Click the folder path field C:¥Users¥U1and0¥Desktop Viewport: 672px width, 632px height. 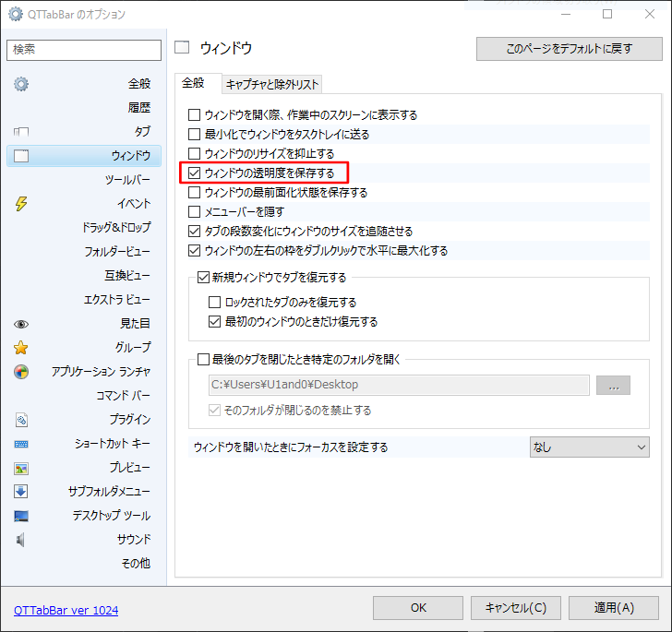(x=399, y=386)
